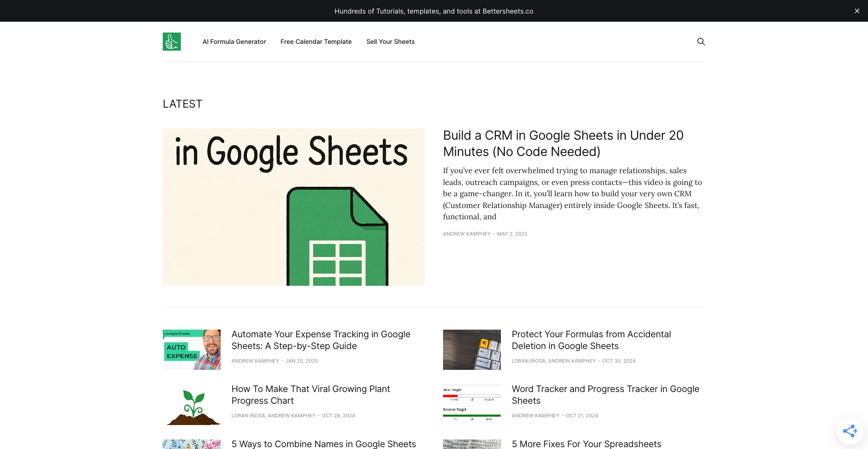Dismiss the top announcement banner
This screenshot has height=449, width=868.
[857, 10]
